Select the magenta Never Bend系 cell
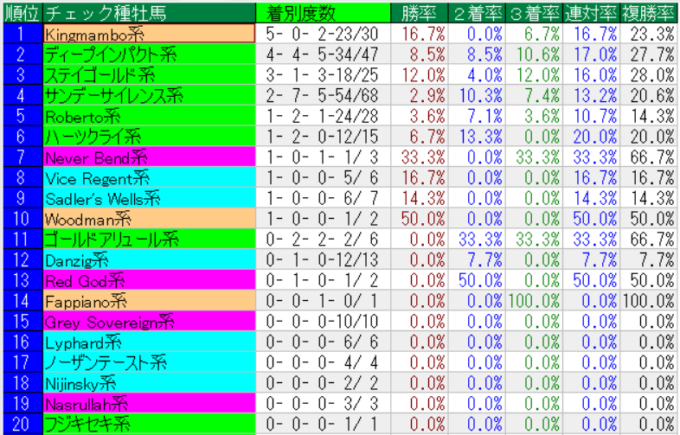This screenshot has width=680, height=435. click(148, 157)
